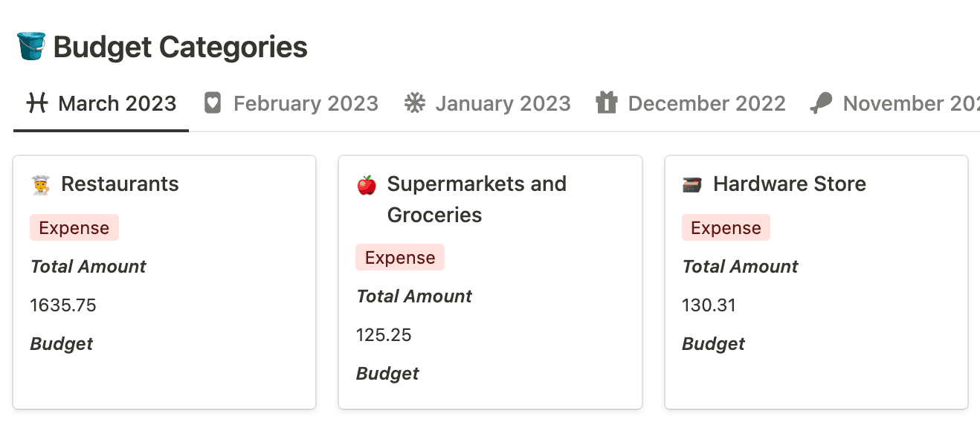Click the chef icon on Restaurants card
This screenshot has width=980, height=425.
(41, 184)
